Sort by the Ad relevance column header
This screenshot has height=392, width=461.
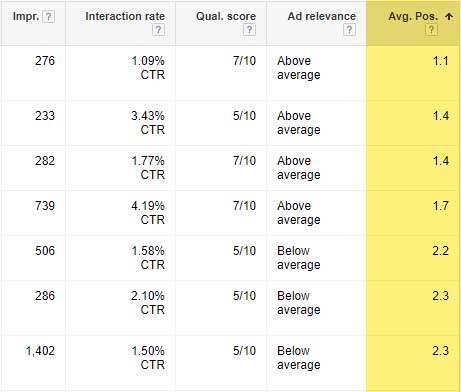pos(322,16)
